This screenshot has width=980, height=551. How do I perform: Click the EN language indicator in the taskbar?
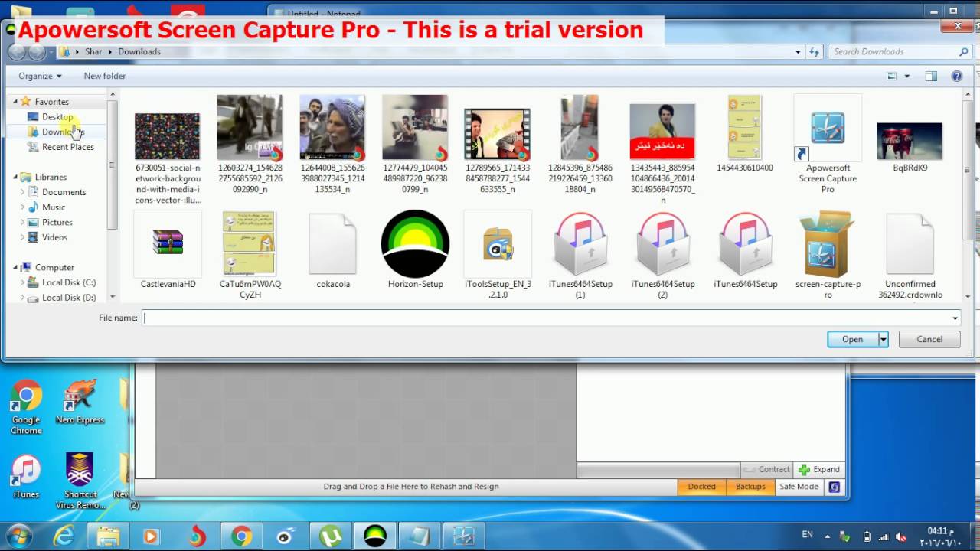(808, 535)
